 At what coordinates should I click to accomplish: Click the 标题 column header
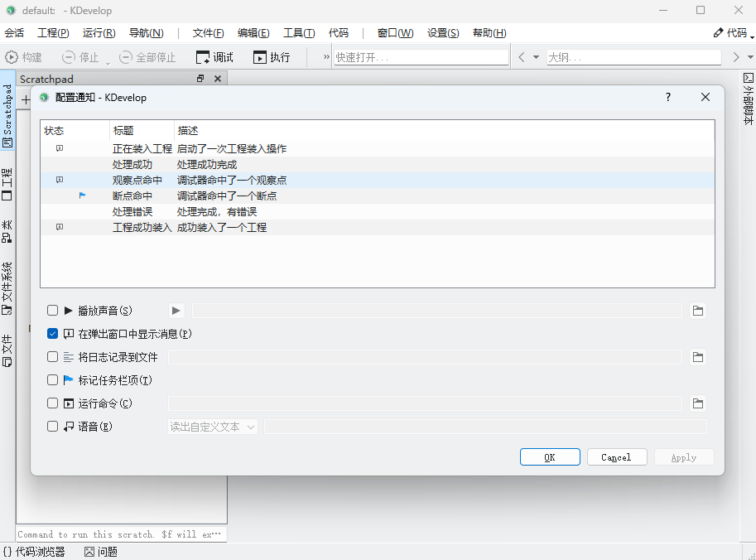142,131
